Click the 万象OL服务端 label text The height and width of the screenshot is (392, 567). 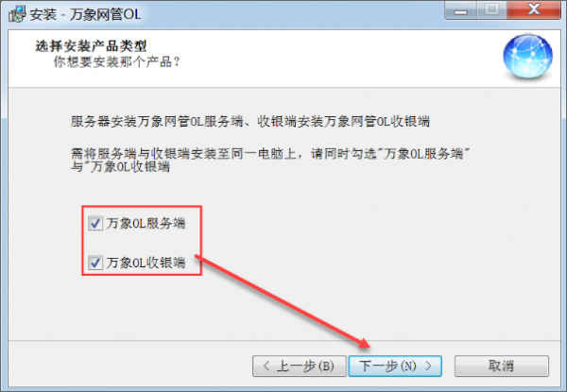(x=146, y=223)
